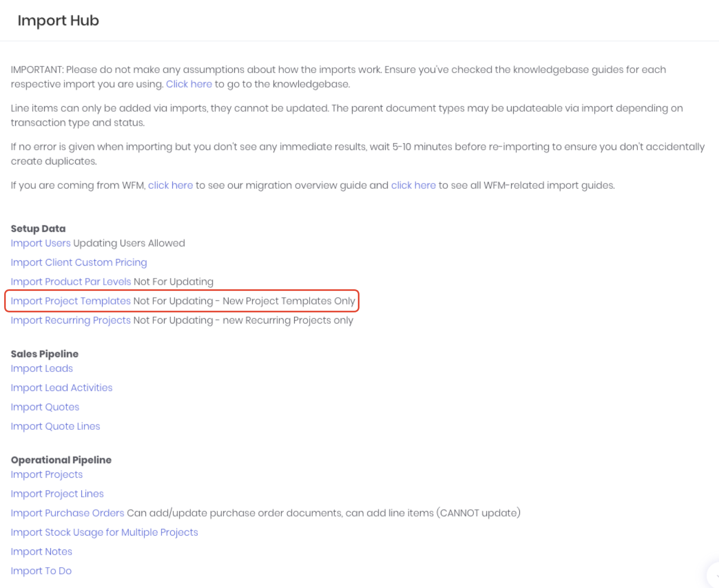Open Import Project Lines link
719x588 pixels.
(x=57, y=494)
